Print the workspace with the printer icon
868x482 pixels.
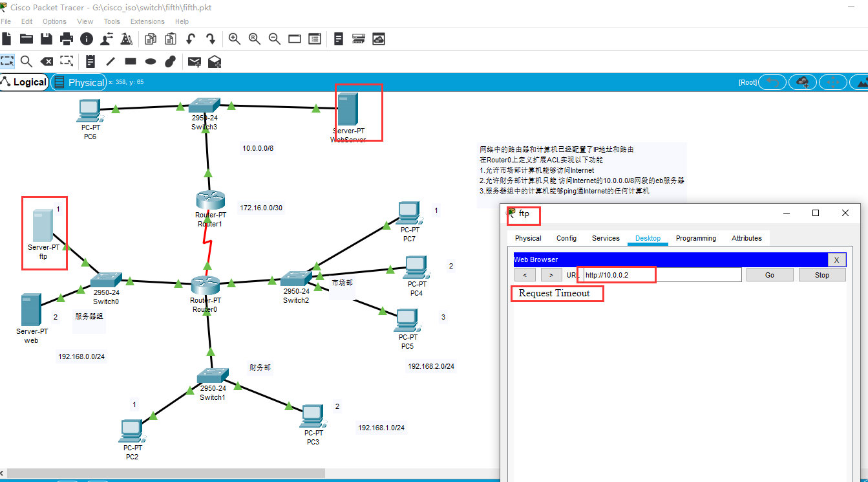point(67,39)
